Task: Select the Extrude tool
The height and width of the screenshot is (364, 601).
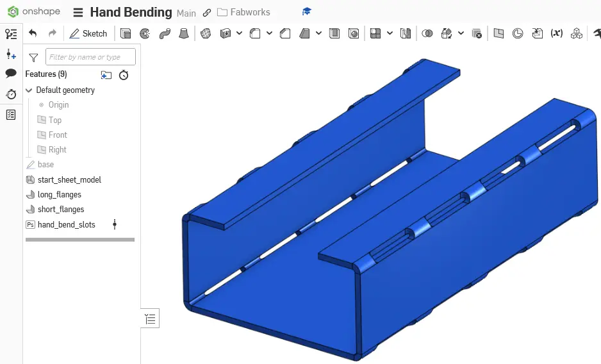Action: click(126, 33)
